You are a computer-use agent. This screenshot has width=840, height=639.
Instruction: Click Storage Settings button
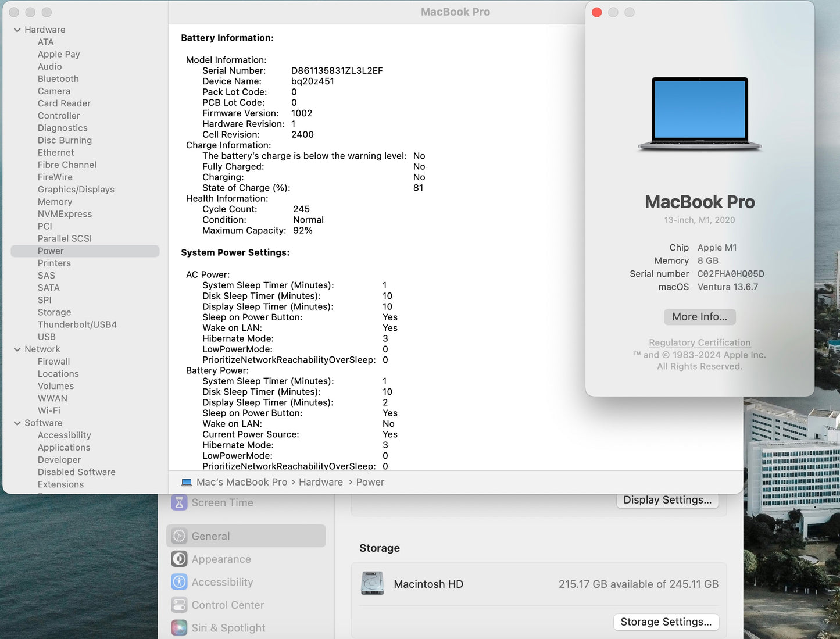[x=666, y=622]
